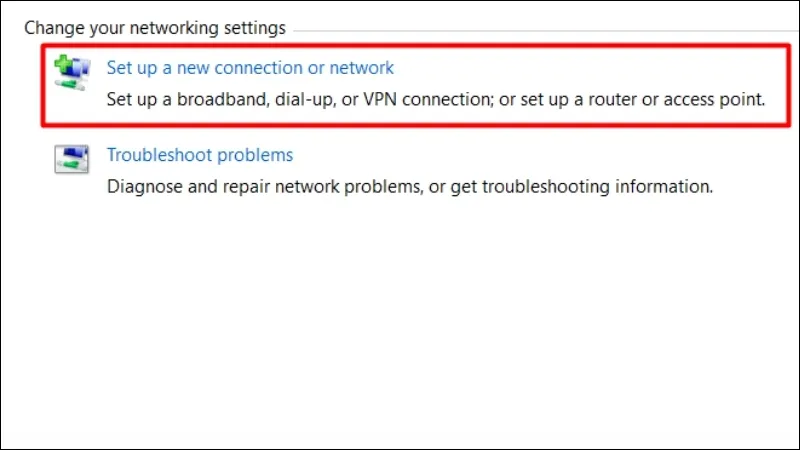This screenshot has width=800, height=450.
Task: Click the word 'Diagnose' in the description
Action: 142,186
